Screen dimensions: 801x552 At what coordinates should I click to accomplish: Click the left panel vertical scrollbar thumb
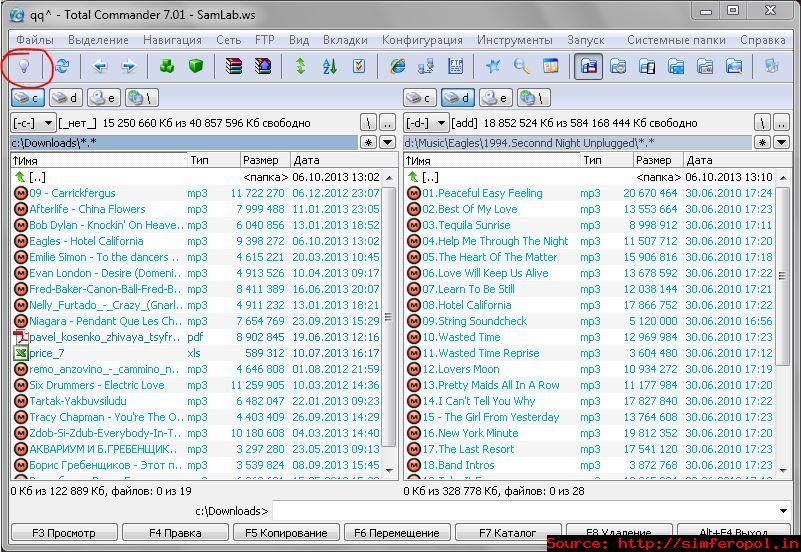pos(389,317)
